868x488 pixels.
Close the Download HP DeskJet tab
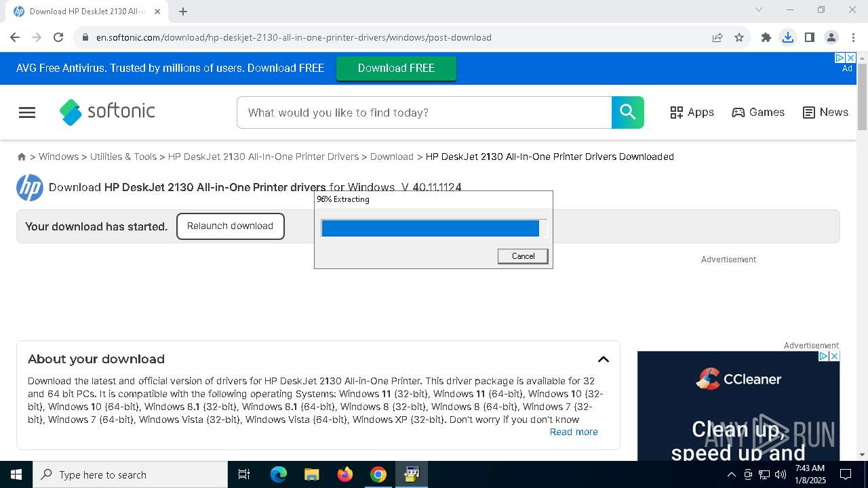157,12
